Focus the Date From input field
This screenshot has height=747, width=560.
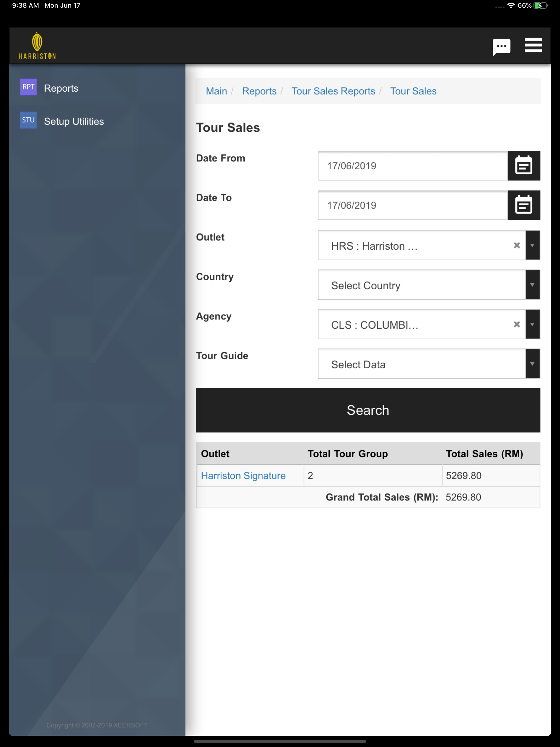click(x=413, y=165)
